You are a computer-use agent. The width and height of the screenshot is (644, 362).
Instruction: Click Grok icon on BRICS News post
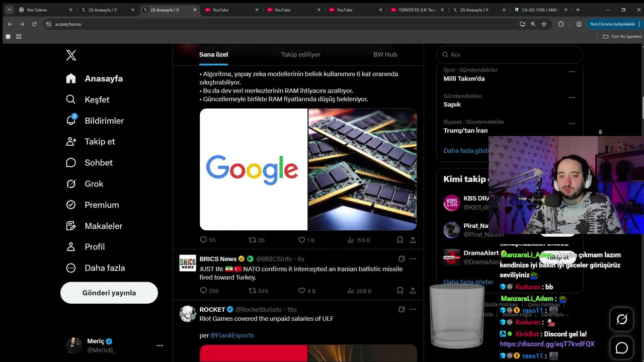401,259
